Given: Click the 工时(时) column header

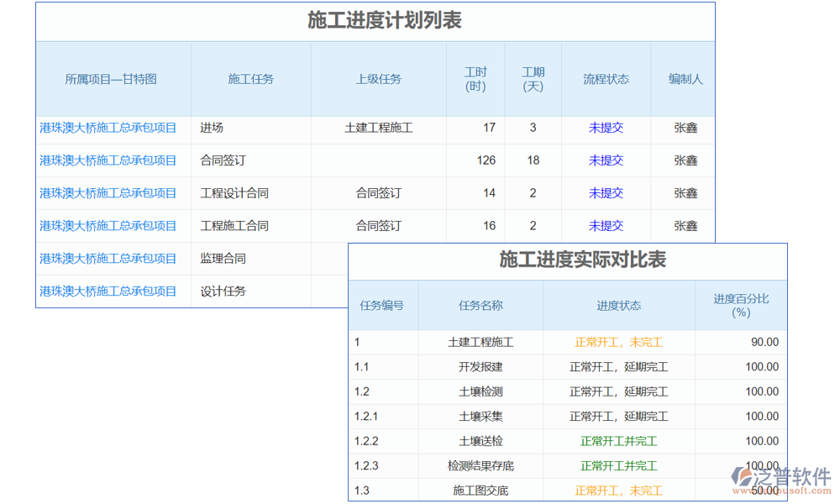Looking at the screenshot, I should click(475, 79).
